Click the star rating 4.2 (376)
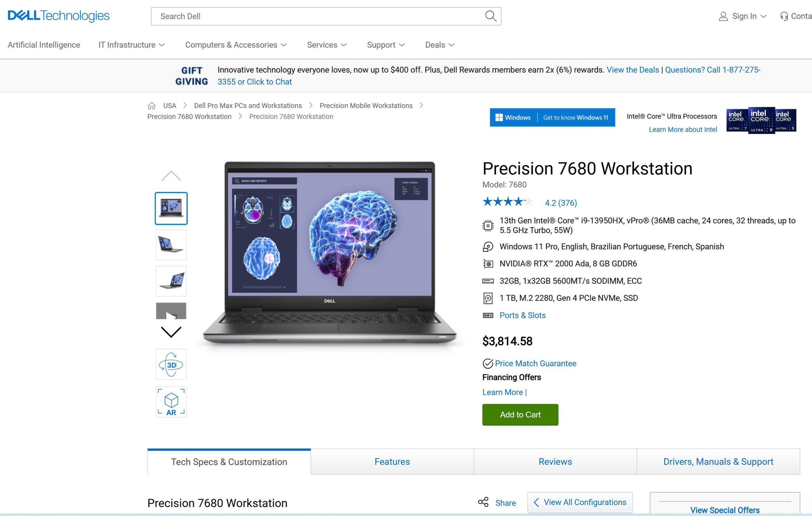 point(529,202)
